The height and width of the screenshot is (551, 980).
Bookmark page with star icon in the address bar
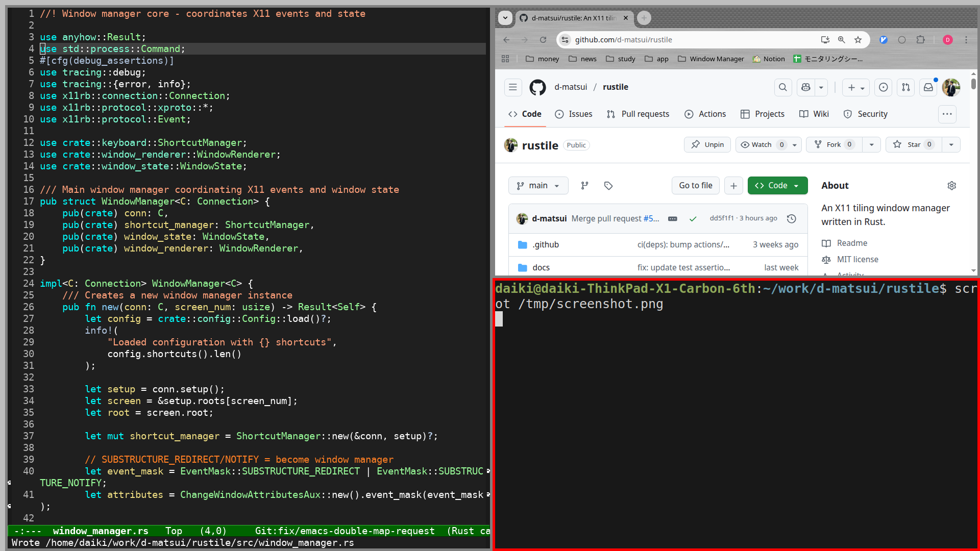[x=858, y=40]
